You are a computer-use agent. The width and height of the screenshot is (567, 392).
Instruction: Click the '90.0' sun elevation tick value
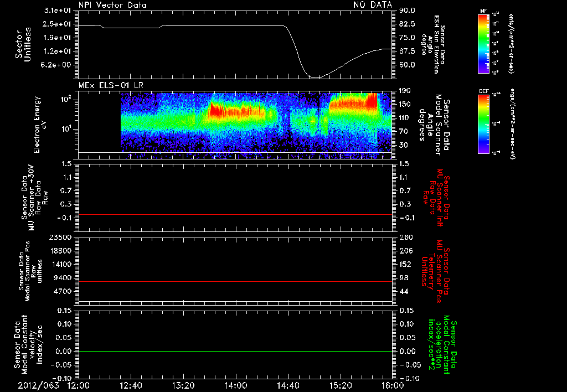click(407, 11)
